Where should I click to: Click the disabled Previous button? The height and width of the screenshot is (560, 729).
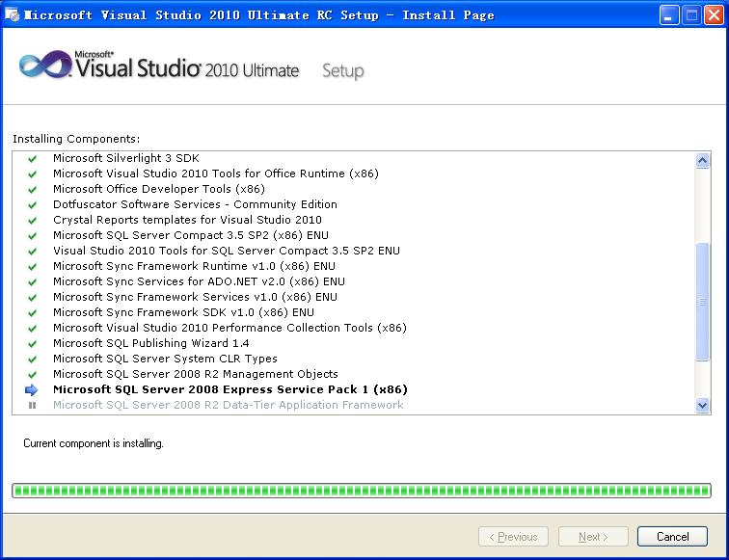coord(513,536)
